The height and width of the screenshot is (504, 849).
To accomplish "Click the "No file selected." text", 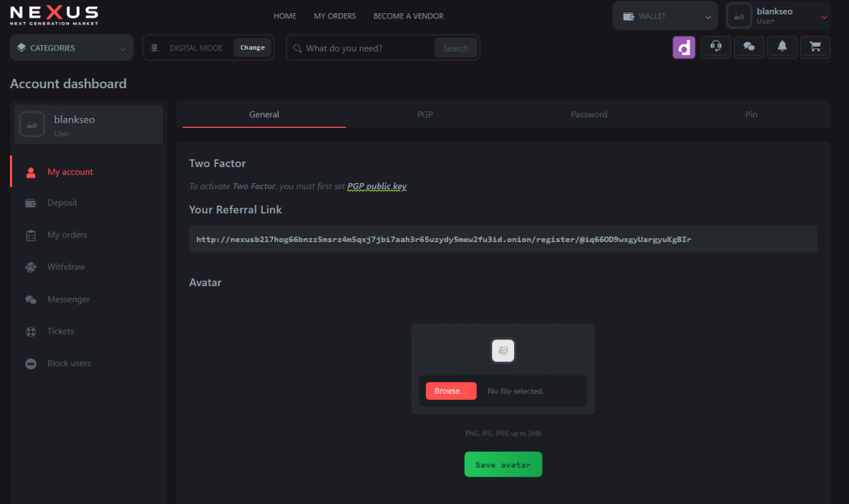I will click(515, 391).
